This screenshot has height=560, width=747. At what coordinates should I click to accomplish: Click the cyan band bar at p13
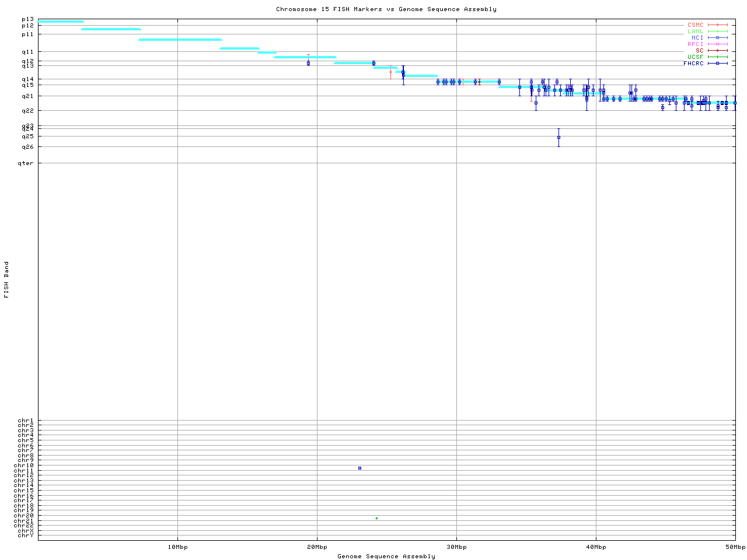[x=61, y=22]
